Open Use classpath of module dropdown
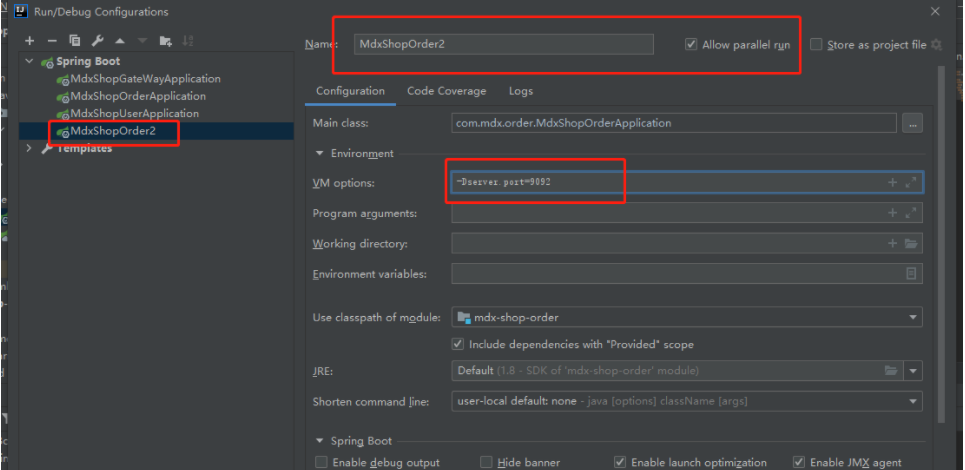Image resolution: width=965 pixels, height=470 pixels. click(x=913, y=318)
